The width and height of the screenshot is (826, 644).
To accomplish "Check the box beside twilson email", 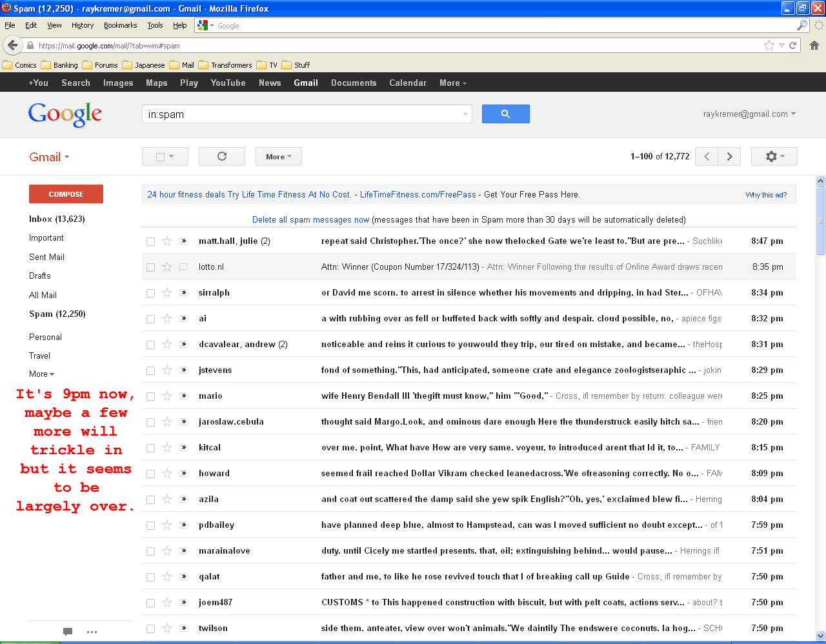I will (x=150, y=629).
